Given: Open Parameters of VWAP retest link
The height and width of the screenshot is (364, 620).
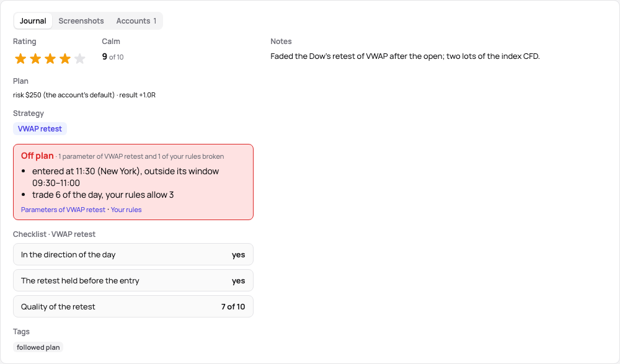Looking at the screenshot, I should pos(63,210).
